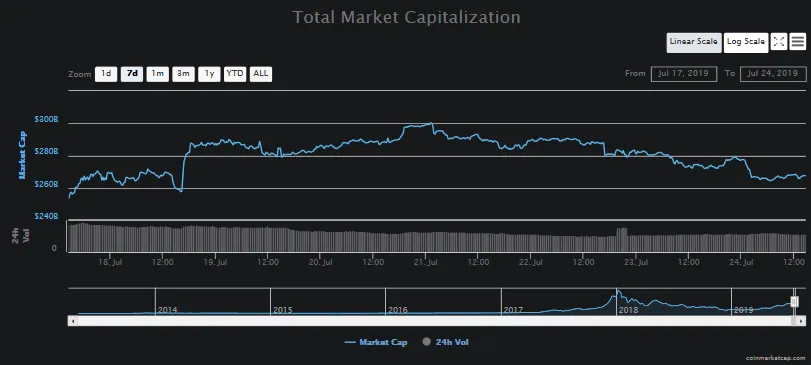Set zoom to ALL
This screenshot has width=811, height=365.
coord(261,74)
